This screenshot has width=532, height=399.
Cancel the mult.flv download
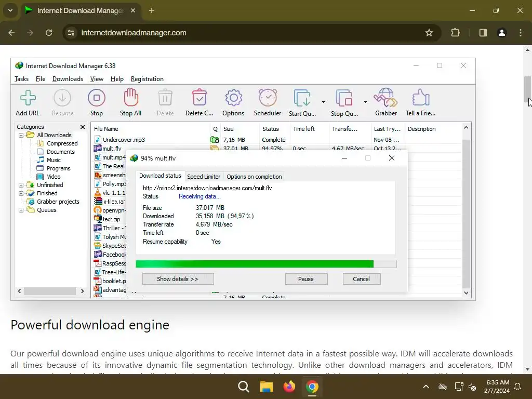point(362,279)
